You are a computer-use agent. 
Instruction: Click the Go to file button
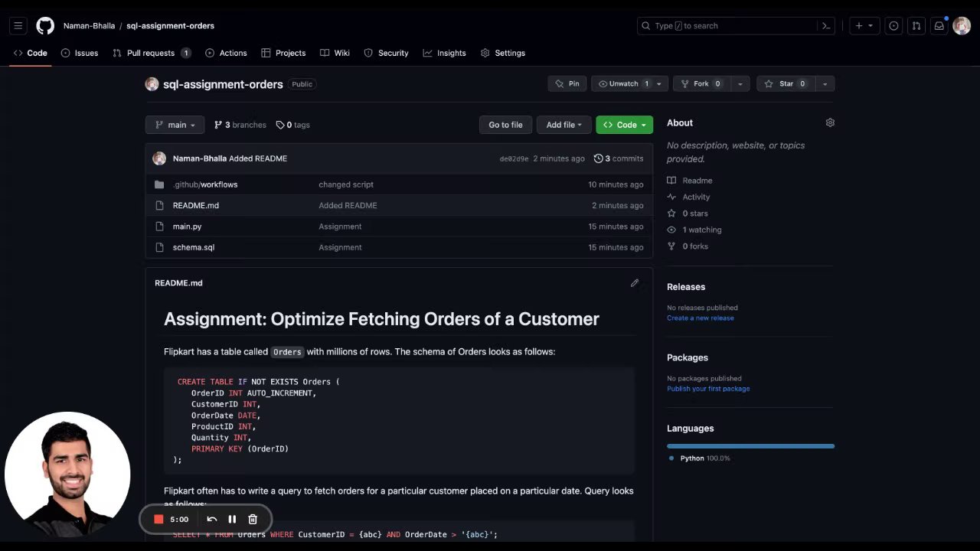coord(505,125)
